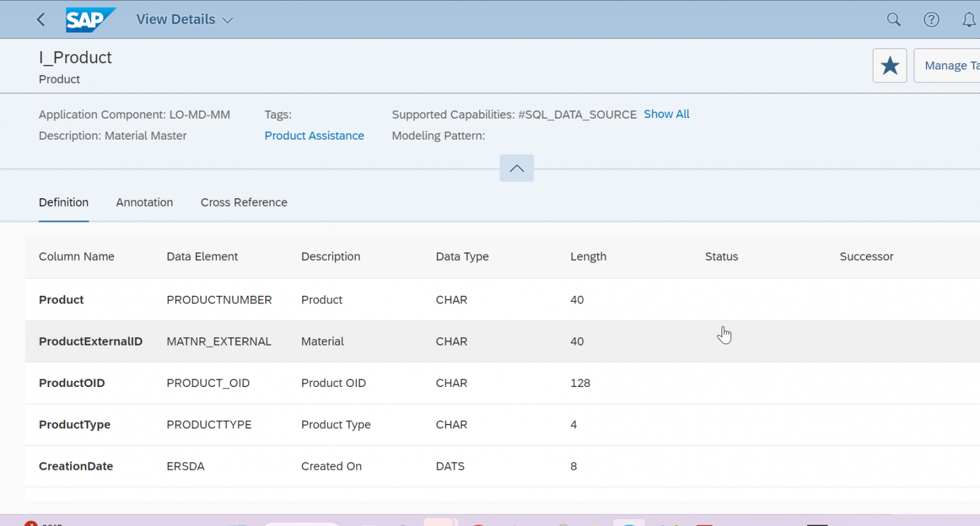Screen dimensions: 980x526
Task: Click the Column Name header
Action: 76,256
